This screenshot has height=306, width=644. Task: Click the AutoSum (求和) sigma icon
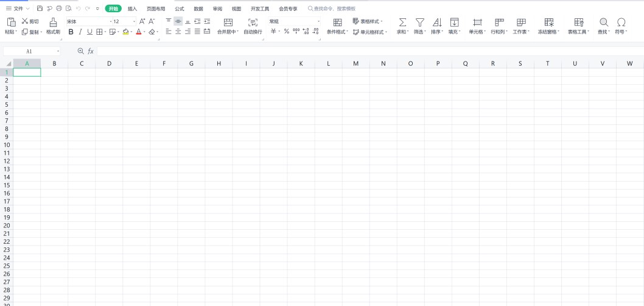(x=402, y=22)
